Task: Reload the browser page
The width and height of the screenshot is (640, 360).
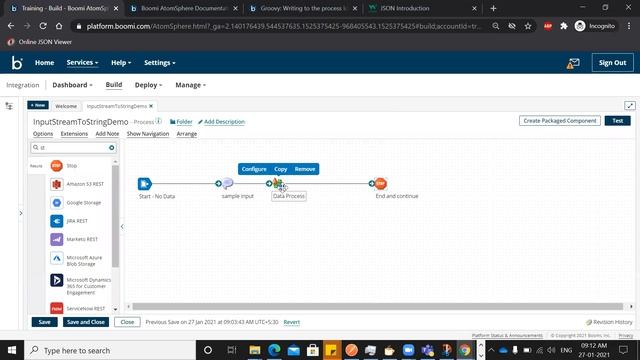Action: pos(43,26)
